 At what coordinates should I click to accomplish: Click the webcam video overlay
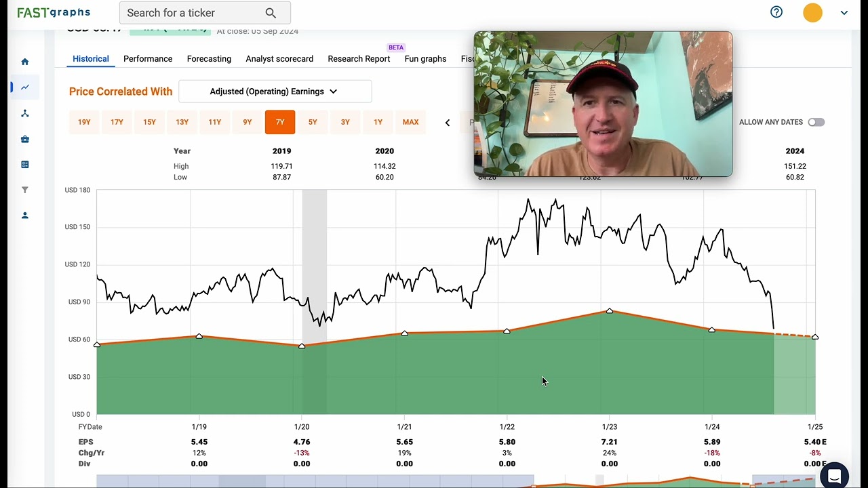603,104
